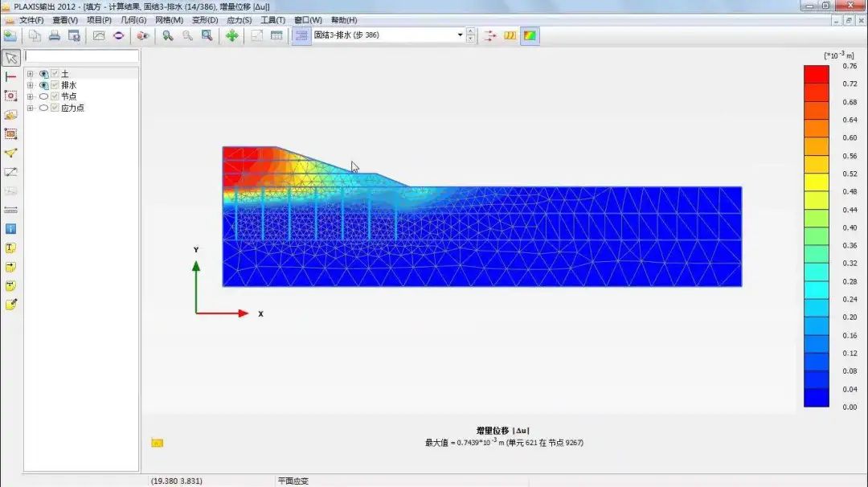The image size is (868, 487).
Task: Uncheck the 排水 checkbox
Action: pyautogui.click(x=55, y=85)
